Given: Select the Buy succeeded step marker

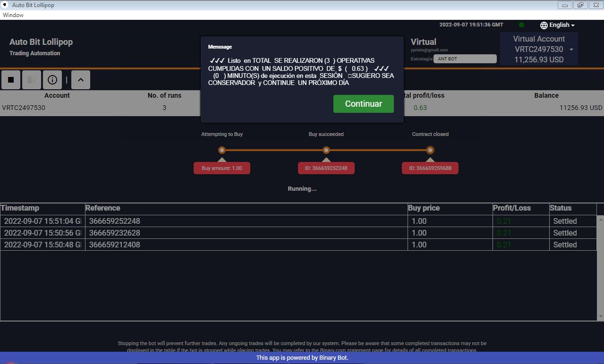Looking at the screenshot, I should pyautogui.click(x=326, y=150).
